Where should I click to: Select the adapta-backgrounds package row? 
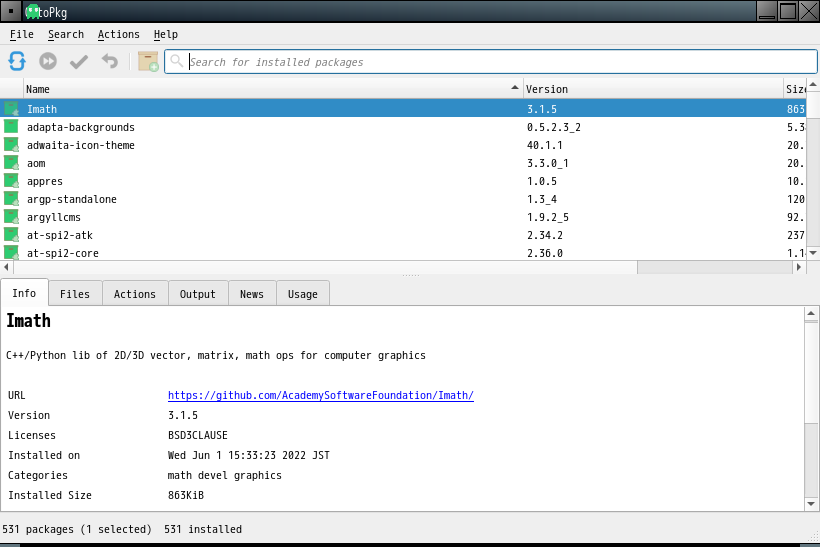403,127
